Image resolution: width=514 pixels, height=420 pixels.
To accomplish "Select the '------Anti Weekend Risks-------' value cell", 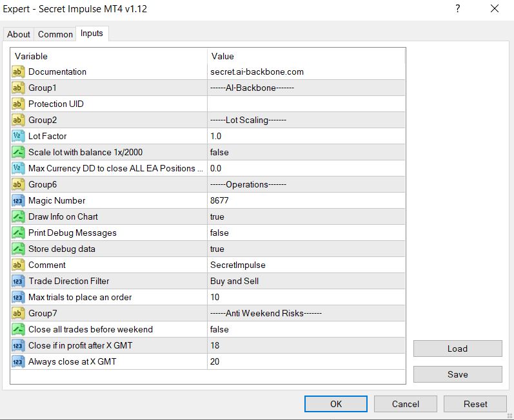I will (306, 313).
